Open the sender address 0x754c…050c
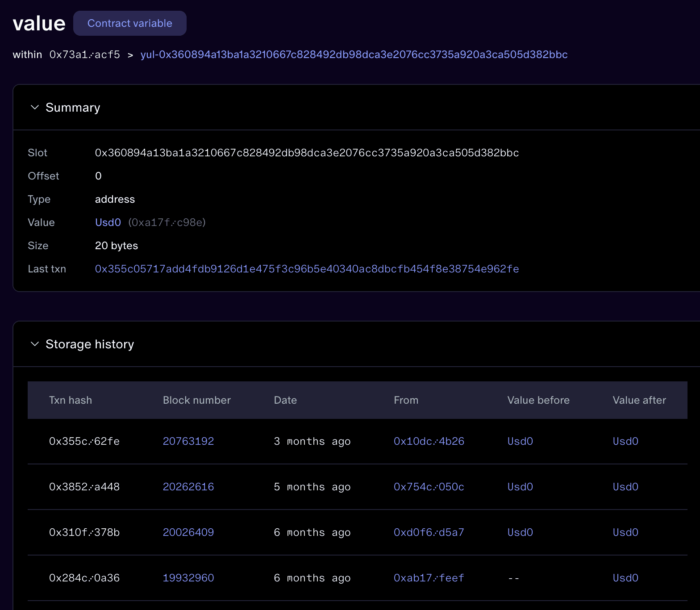This screenshot has height=610, width=700. click(x=429, y=487)
